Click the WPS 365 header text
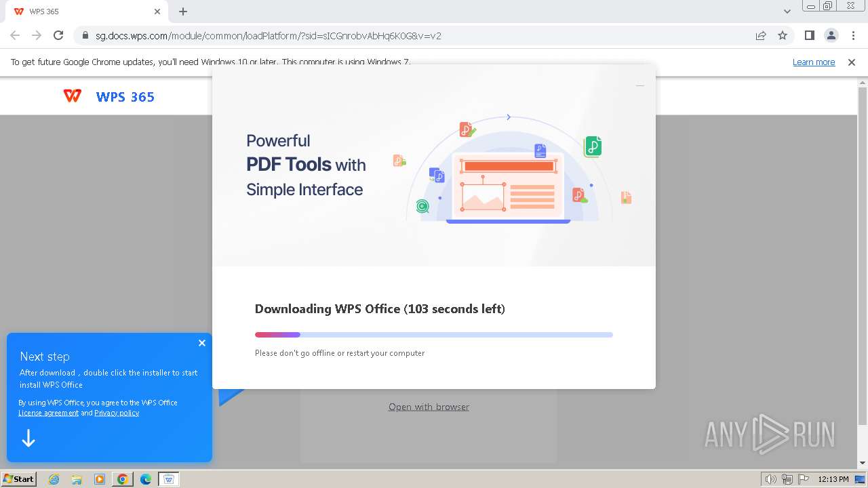The height and width of the screenshot is (488, 868). click(125, 97)
